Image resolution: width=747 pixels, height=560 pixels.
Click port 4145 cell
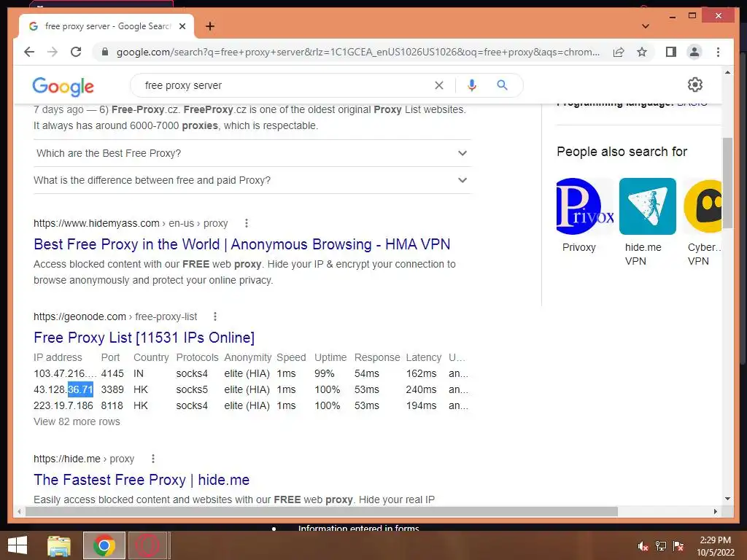tap(112, 373)
